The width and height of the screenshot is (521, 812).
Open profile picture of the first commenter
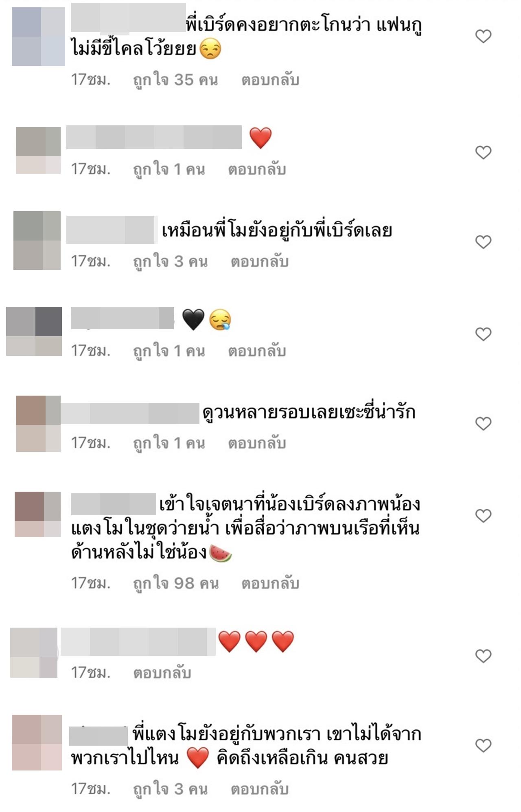pyautogui.click(x=38, y=37)
